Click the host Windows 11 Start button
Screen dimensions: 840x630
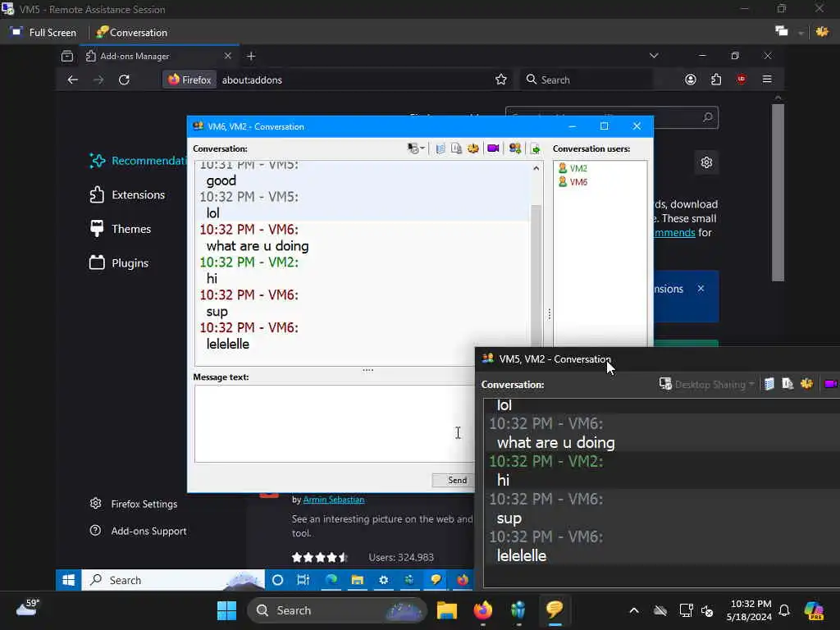226,610
